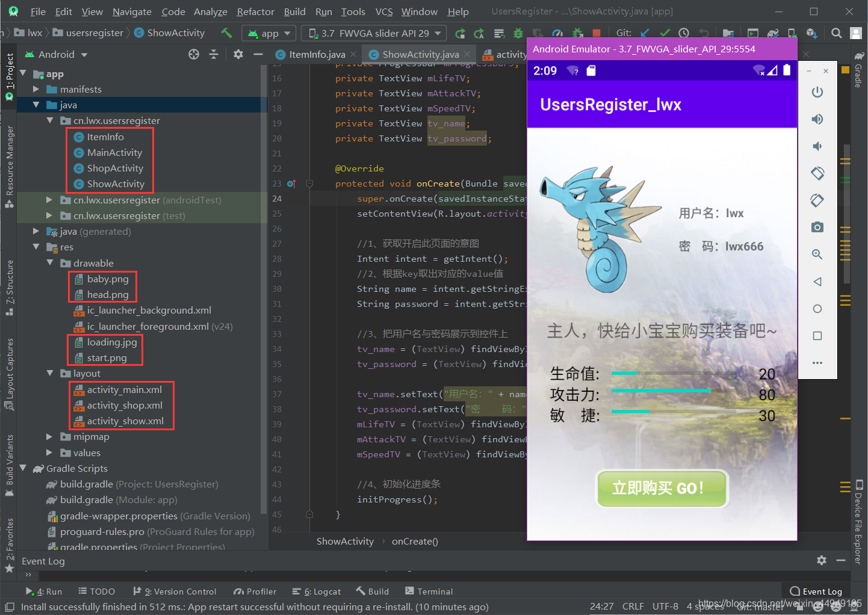Image resolution: width=868 pixels, height=615 pixels.
Task: Toggle the Build Variants tool window
Action: (10, 465)
